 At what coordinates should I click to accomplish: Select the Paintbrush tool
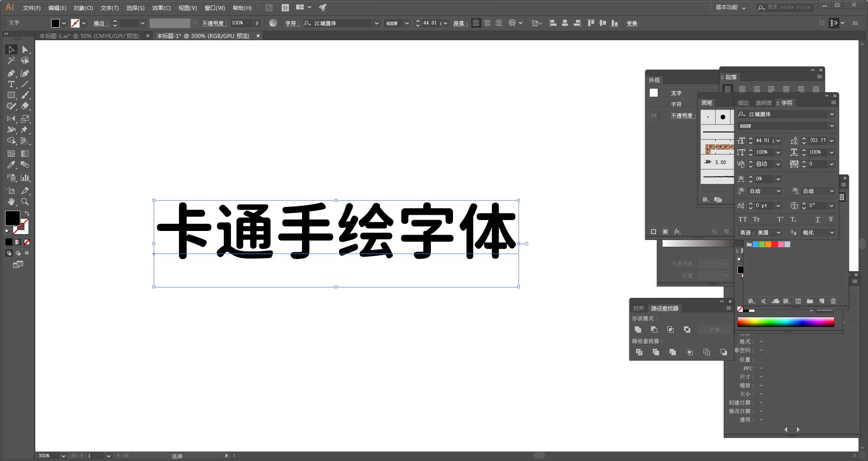click(x=25, y=94)
